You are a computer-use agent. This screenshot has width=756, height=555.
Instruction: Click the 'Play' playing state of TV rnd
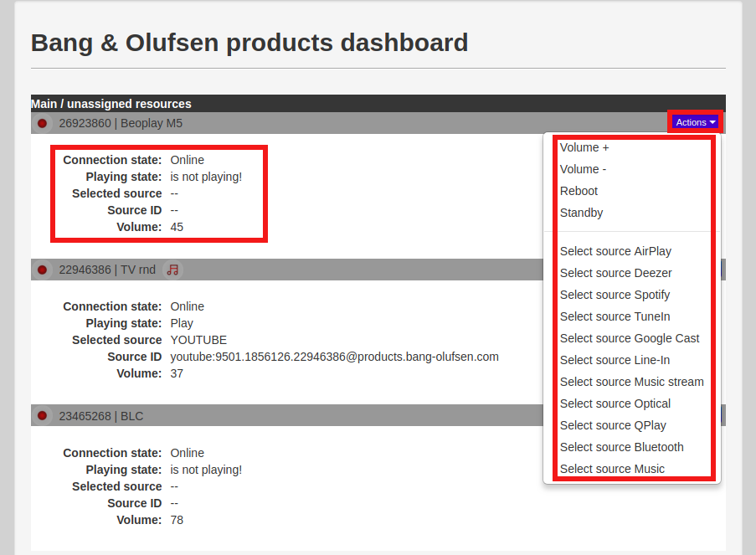point(182,324)
